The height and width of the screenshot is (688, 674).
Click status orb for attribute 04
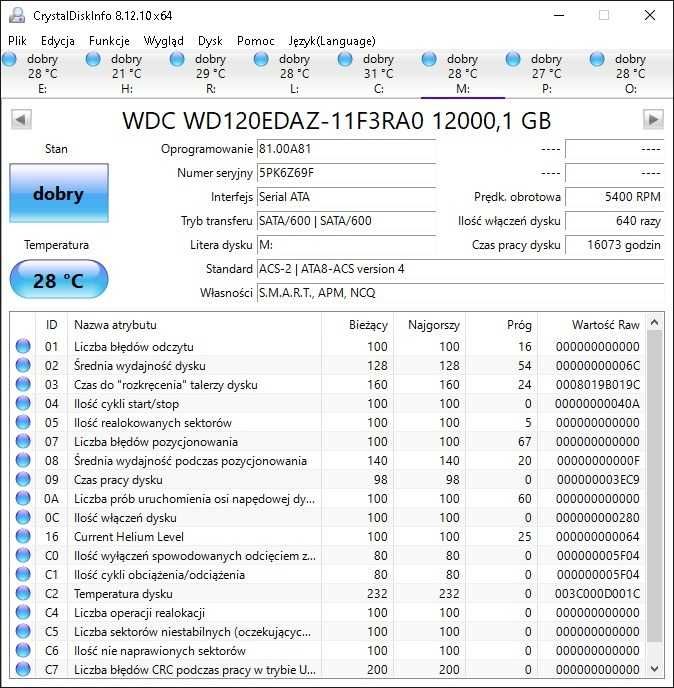pos(23,403)
